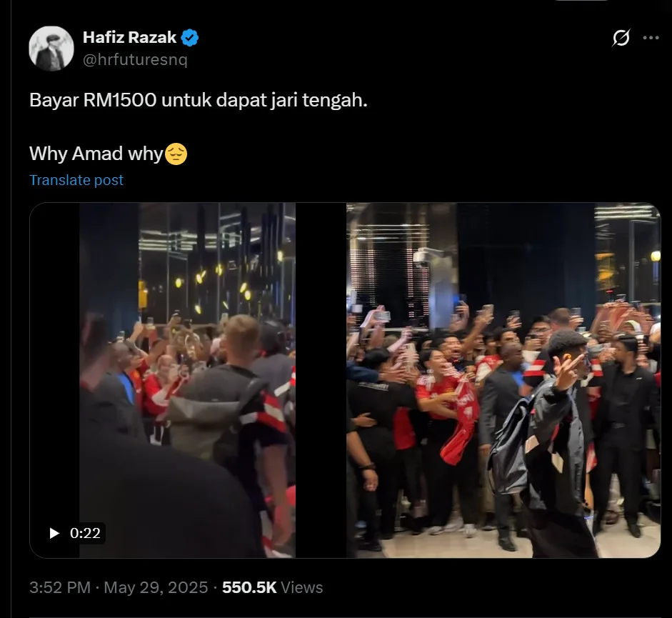Open the right video clip

pyautogui.click(x=503, y=379)
